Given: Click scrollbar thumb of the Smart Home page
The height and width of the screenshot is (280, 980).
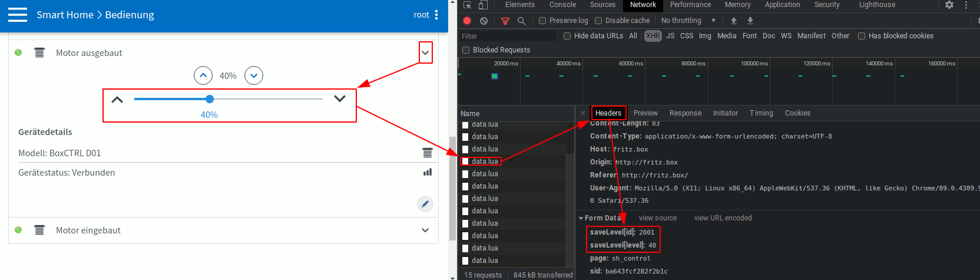Looking at the screenshot, I should pos(452,188).
